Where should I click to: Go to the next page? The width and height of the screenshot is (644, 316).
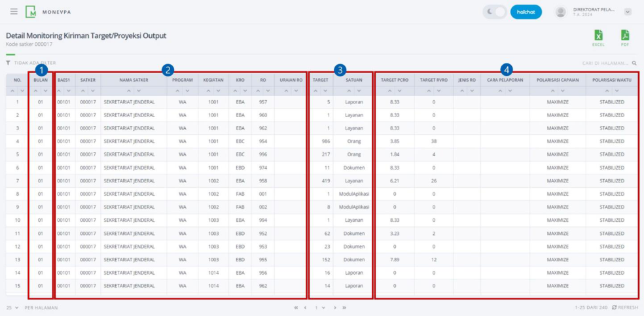pyautogui.click(x=335, y=307)
